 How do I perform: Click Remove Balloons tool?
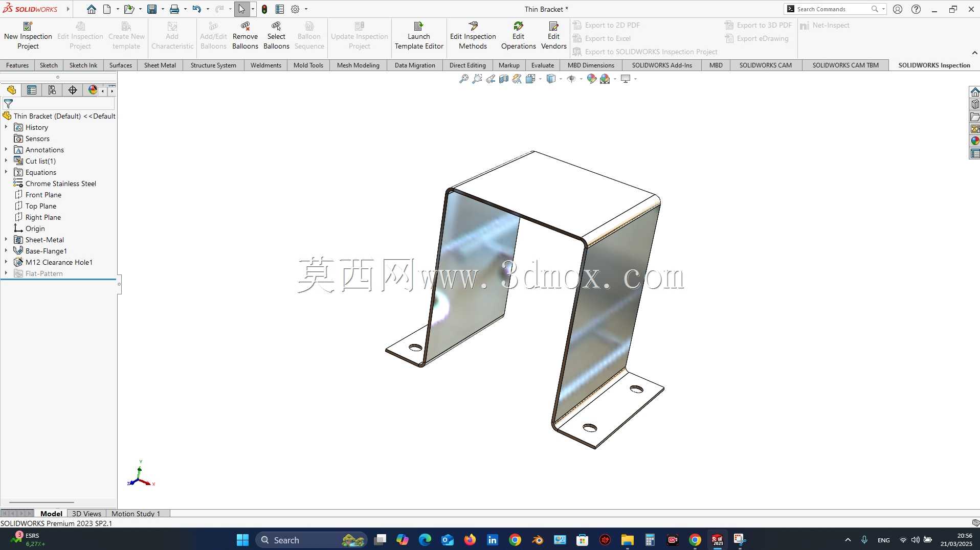(x=245, y=36)
